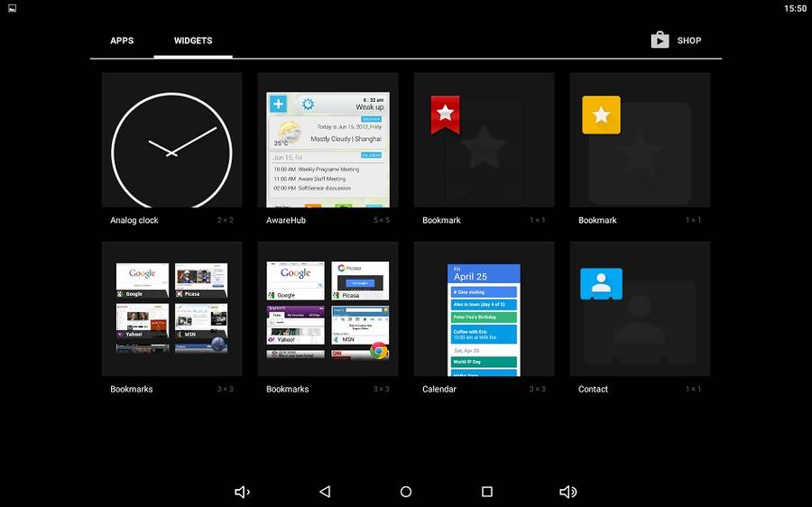Go back using the triangle navigation button
The width and height of the screenshot is (812, 507).
point(325,492)
